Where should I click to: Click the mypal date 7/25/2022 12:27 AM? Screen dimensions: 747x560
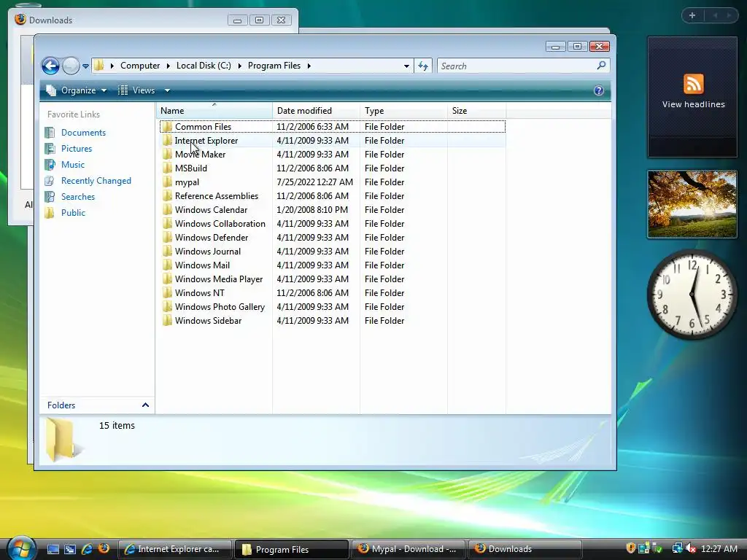pyautogui.click(x=315, y=182)
